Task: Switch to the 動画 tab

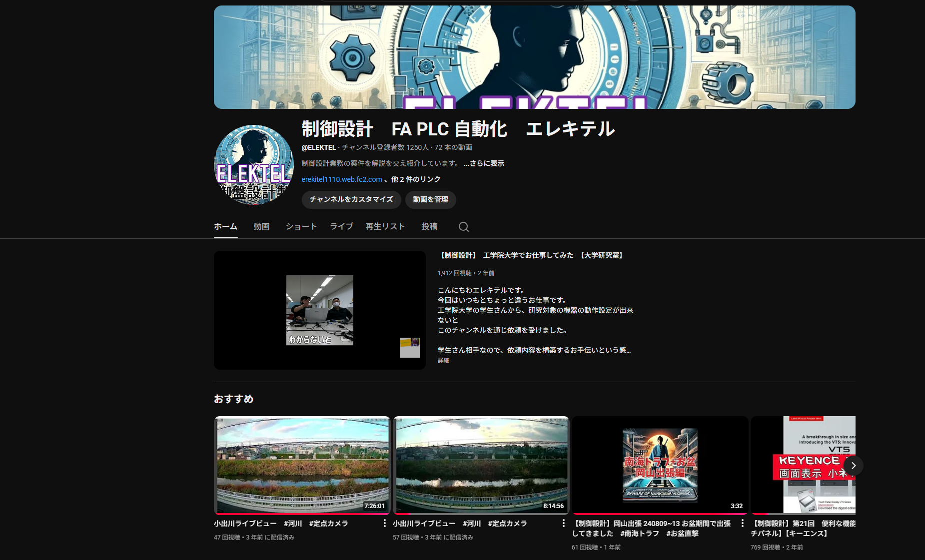Action: [261, 227]
